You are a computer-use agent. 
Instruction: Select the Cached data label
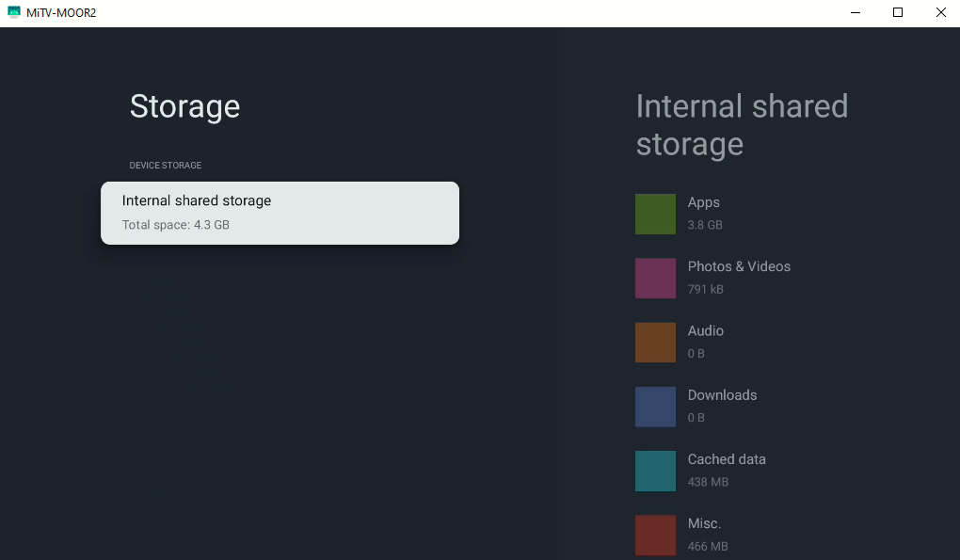[x=727, y=459]
